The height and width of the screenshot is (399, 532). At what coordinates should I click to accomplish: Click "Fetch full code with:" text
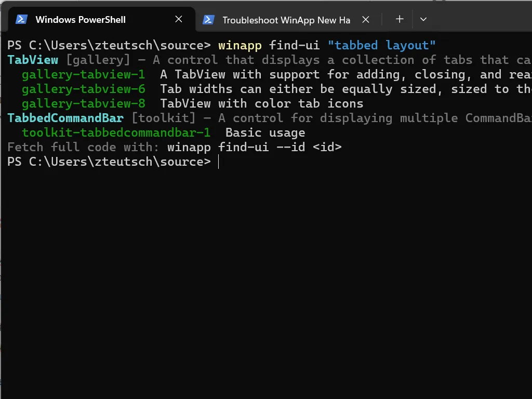point(83,147)
